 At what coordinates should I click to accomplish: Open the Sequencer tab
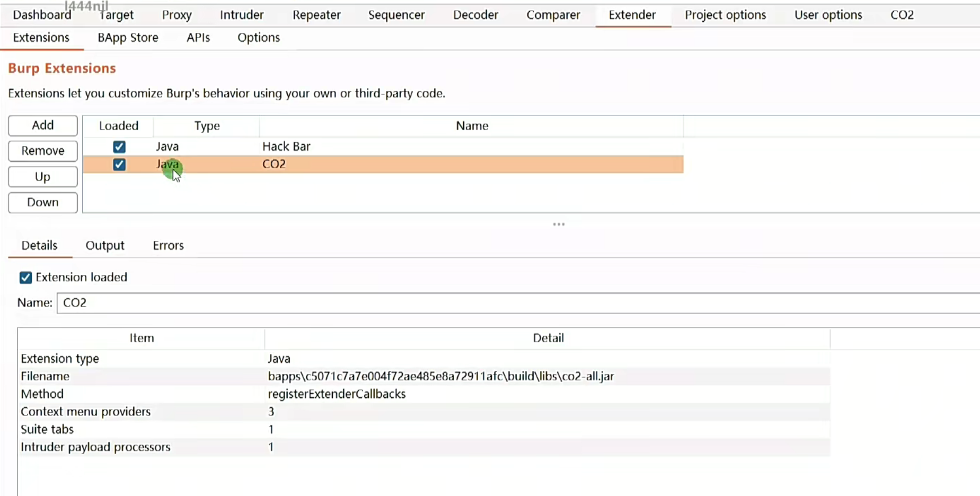click(x=396, y=15)
